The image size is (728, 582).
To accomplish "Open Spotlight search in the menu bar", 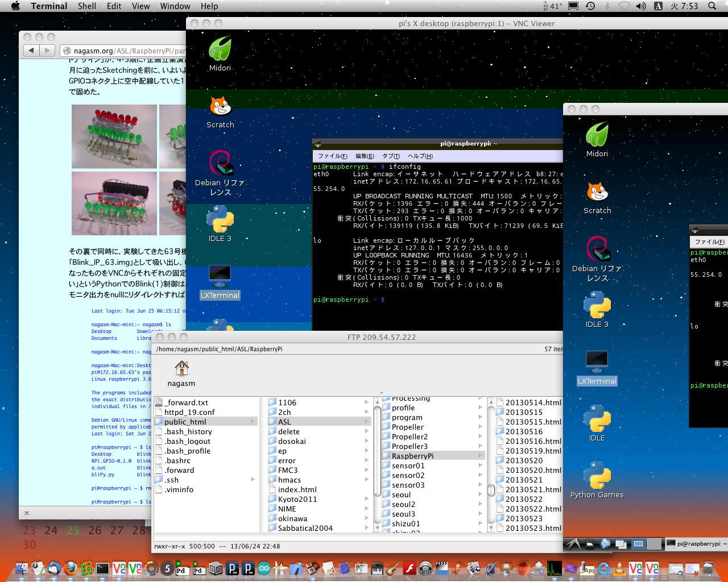I will 712,6.
